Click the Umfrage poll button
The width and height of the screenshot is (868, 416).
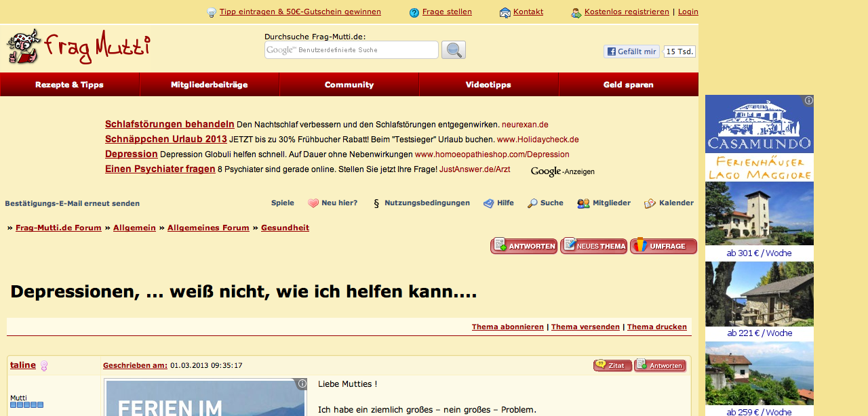click(663, 246)
